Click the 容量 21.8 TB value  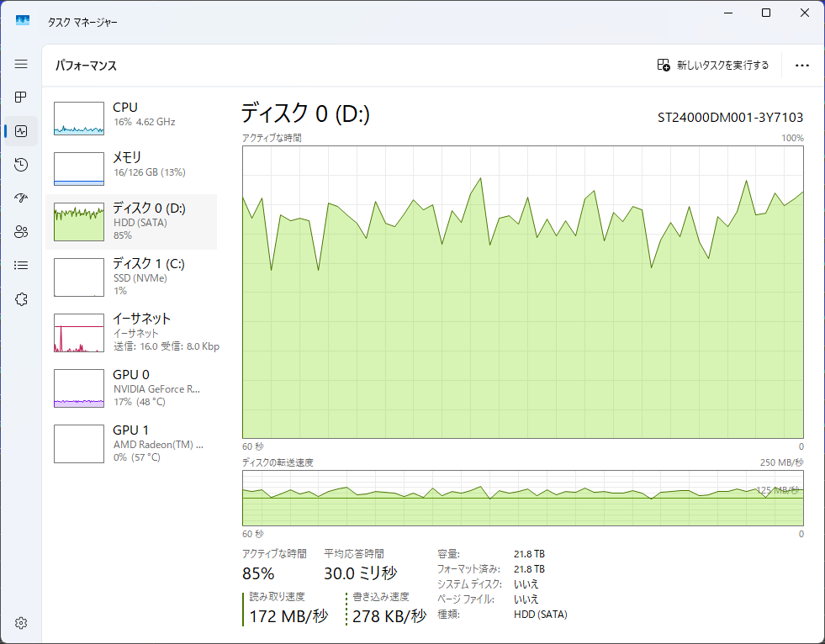point(529,554)
